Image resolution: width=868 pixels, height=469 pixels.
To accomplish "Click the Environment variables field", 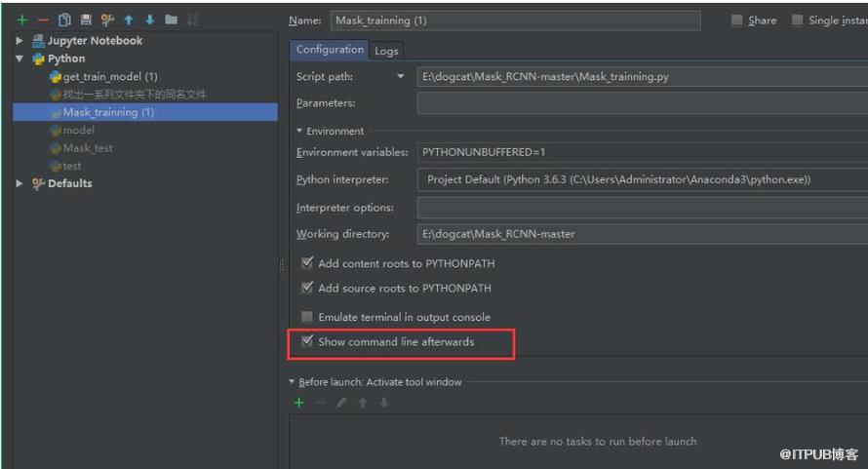I will (642, 152).
